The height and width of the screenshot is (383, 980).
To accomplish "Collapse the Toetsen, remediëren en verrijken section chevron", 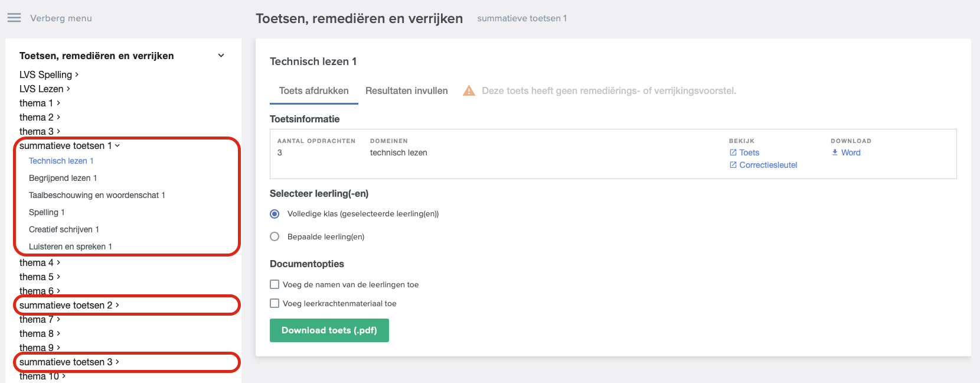I will point(221,56).
